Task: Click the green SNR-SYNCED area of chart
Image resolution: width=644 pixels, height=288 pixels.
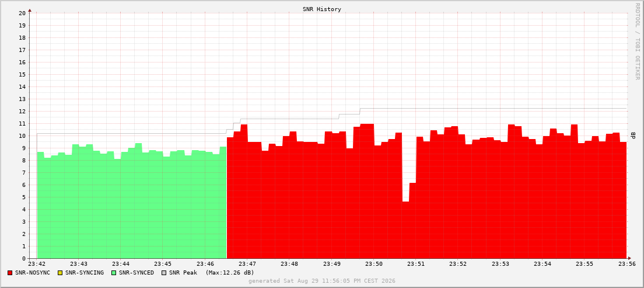Action: pyautogui.click(x=131, y=206)
